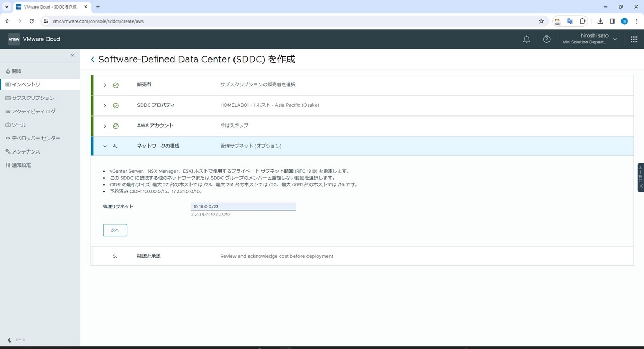The height and width of the screenshot is (349, 644).
Task: Open the tab search dropdown arrow
Action: coord(5,6)
